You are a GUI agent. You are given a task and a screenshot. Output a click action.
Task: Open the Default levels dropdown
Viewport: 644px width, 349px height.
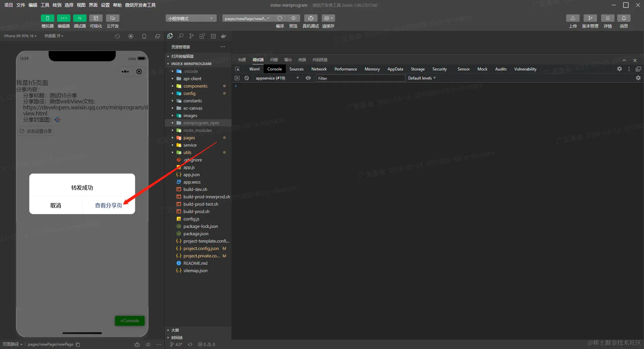422,78
